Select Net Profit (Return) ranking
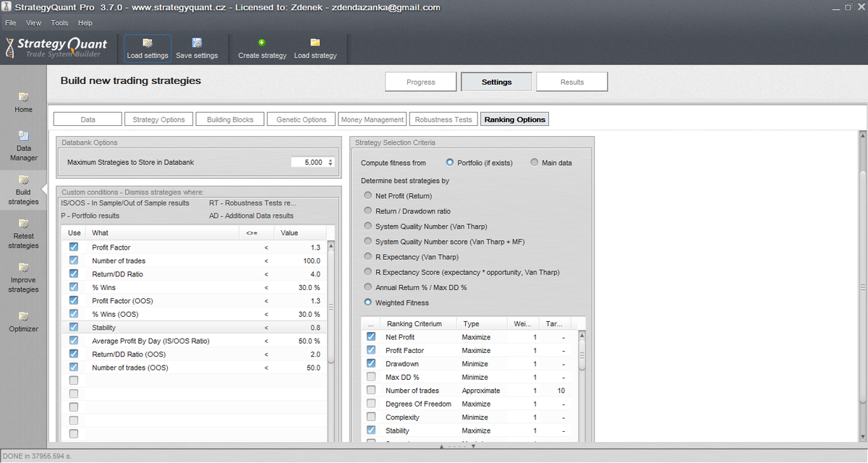 pos(368,196)
